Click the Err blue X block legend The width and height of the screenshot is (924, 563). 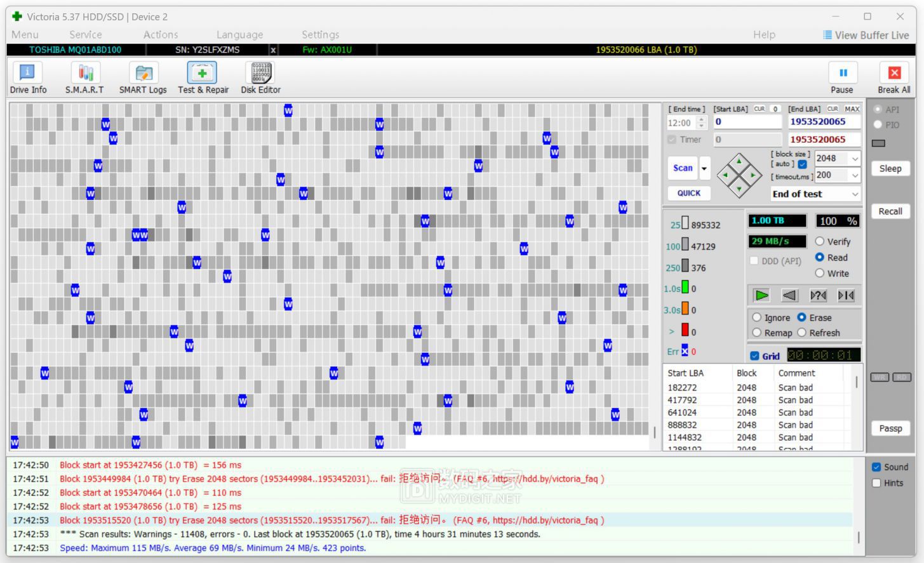click(685, 350)
